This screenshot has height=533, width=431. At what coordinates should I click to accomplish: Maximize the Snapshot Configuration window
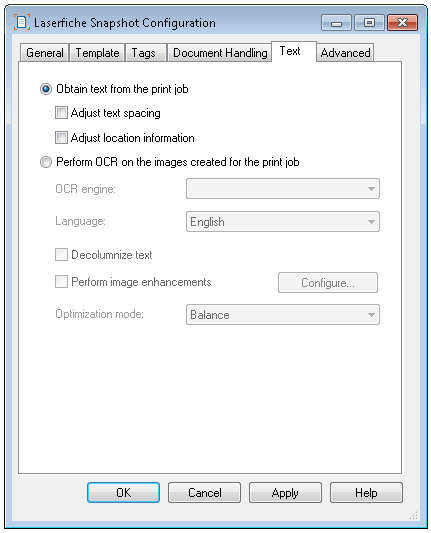(x=369, y=23)
